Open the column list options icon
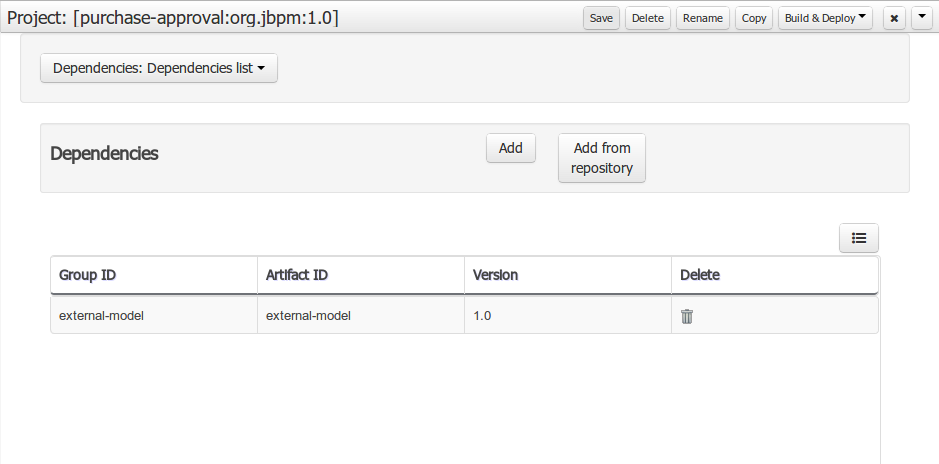Screen dimensions: 939x464 (x=858, y=238)
